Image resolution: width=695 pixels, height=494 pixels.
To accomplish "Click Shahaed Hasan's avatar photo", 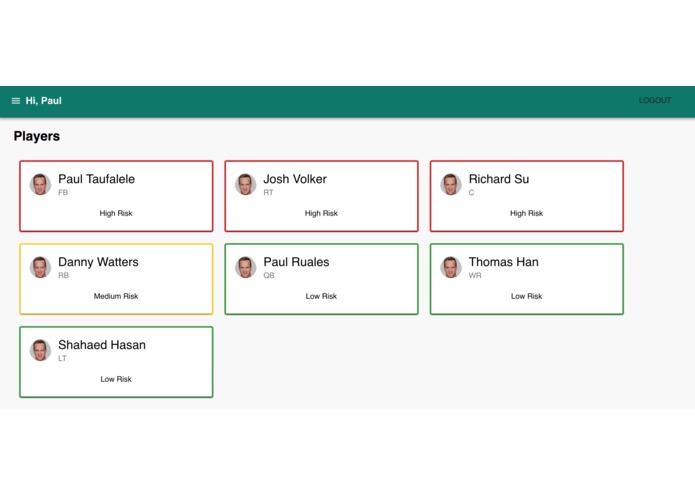I will coord(40,350).
